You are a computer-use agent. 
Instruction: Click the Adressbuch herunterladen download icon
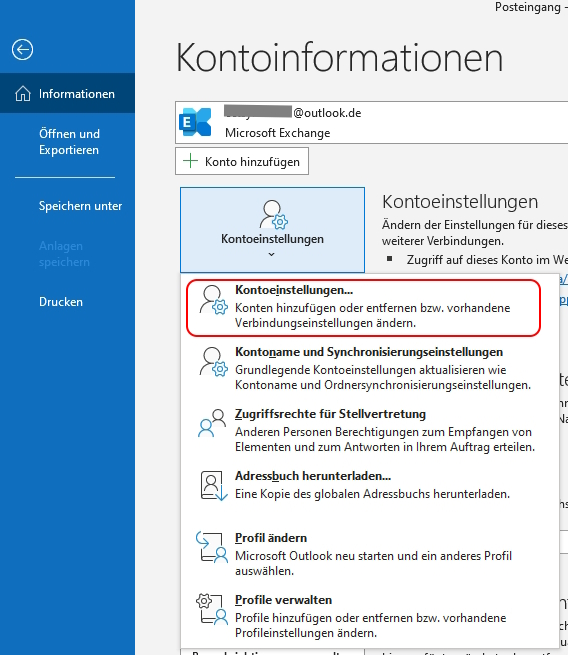coord(214,485)
